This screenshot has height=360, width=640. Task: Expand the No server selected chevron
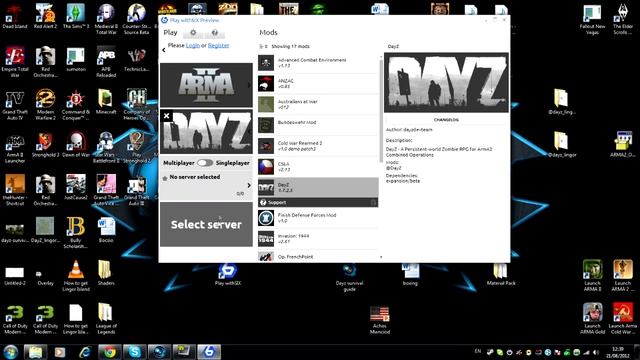point(249,185)
